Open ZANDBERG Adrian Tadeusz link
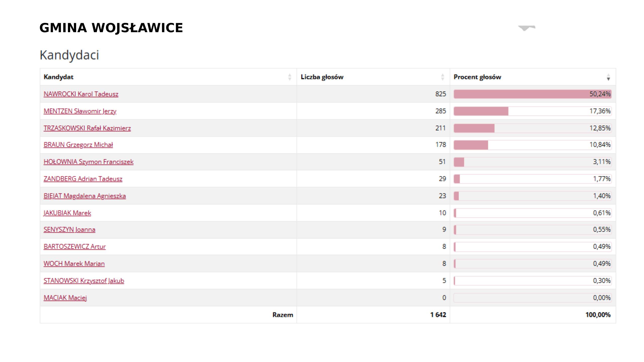 coord(83,179)
